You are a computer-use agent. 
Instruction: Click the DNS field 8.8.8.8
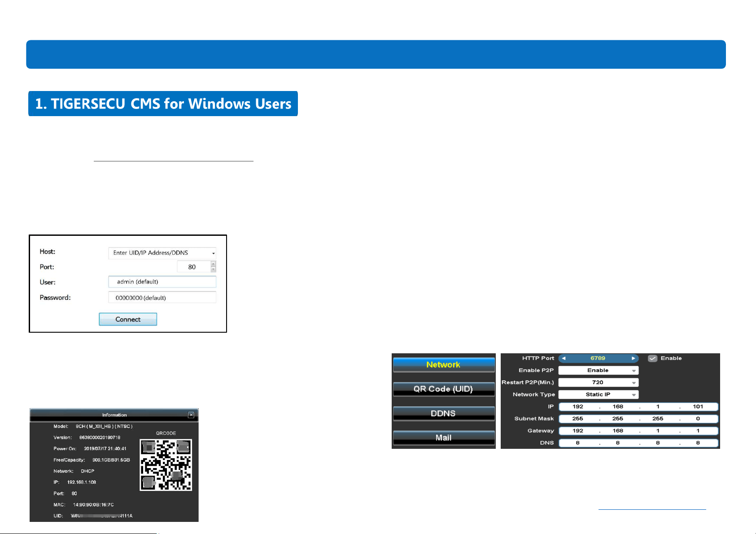638,443
